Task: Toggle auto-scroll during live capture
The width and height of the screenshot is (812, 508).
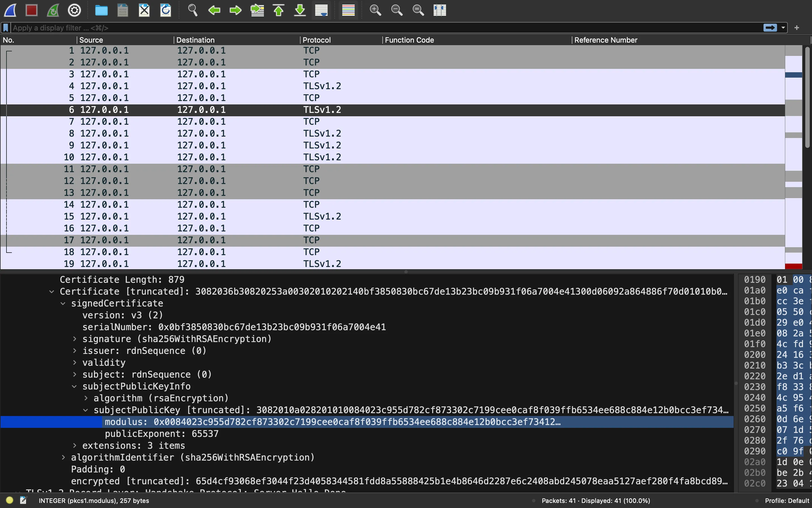Action: [x=321, y=10]
